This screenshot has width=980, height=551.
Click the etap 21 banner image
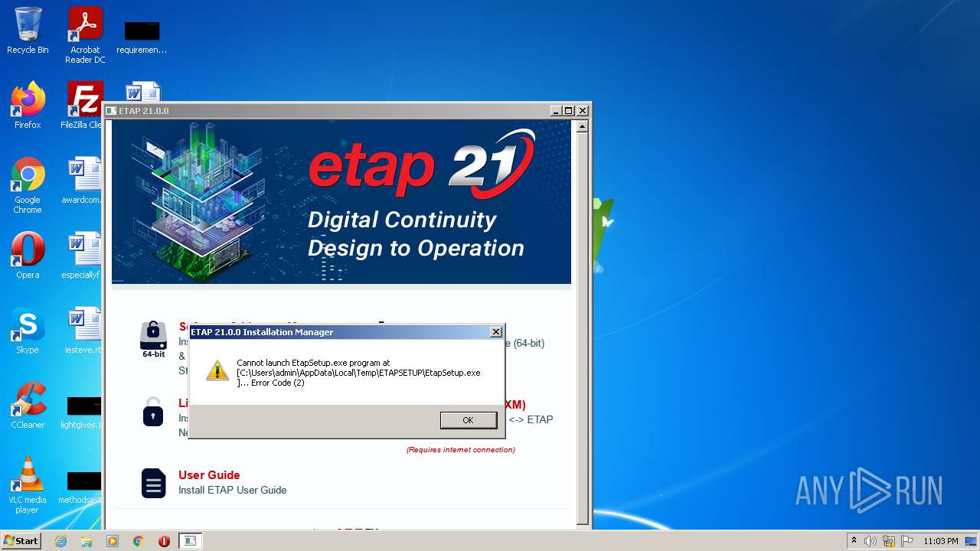pyautogui.click(x=341, y=202)
